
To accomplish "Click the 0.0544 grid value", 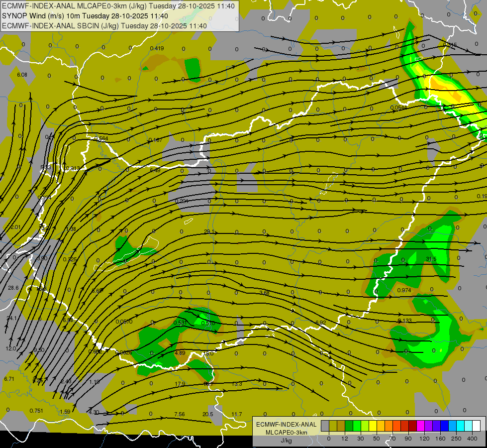I will [x=399, y=108].
